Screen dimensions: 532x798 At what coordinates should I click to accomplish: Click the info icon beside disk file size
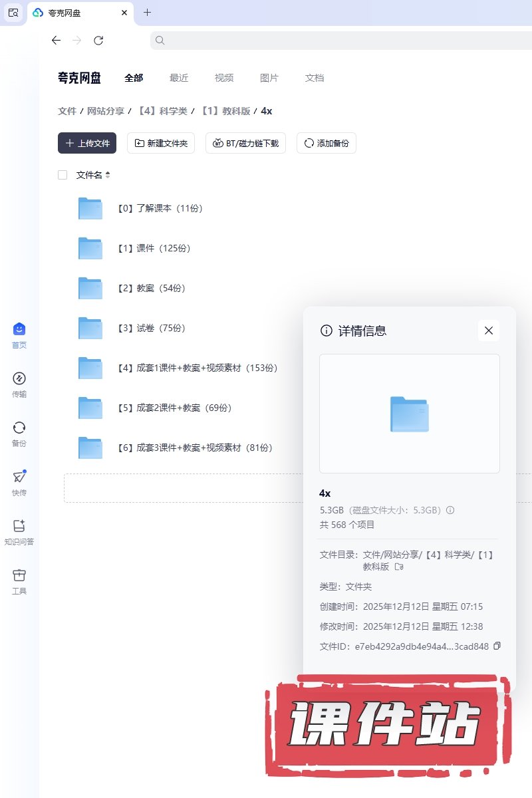(450, 510)
